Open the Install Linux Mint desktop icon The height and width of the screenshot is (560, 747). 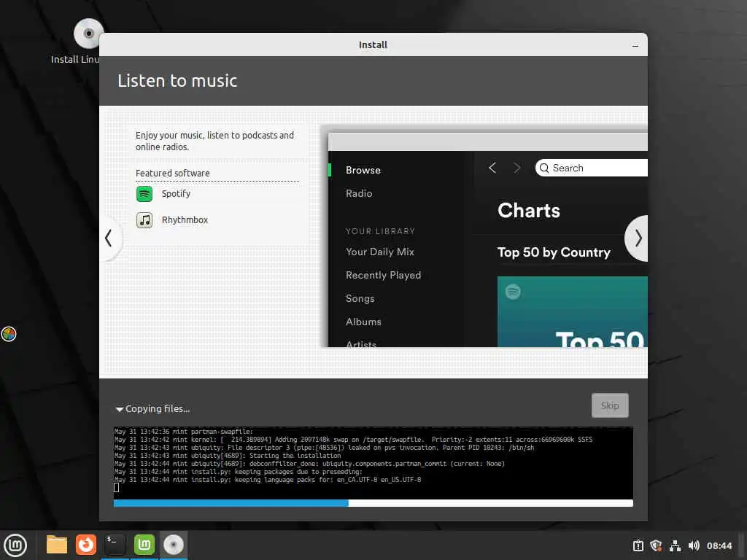pos(88,34)
